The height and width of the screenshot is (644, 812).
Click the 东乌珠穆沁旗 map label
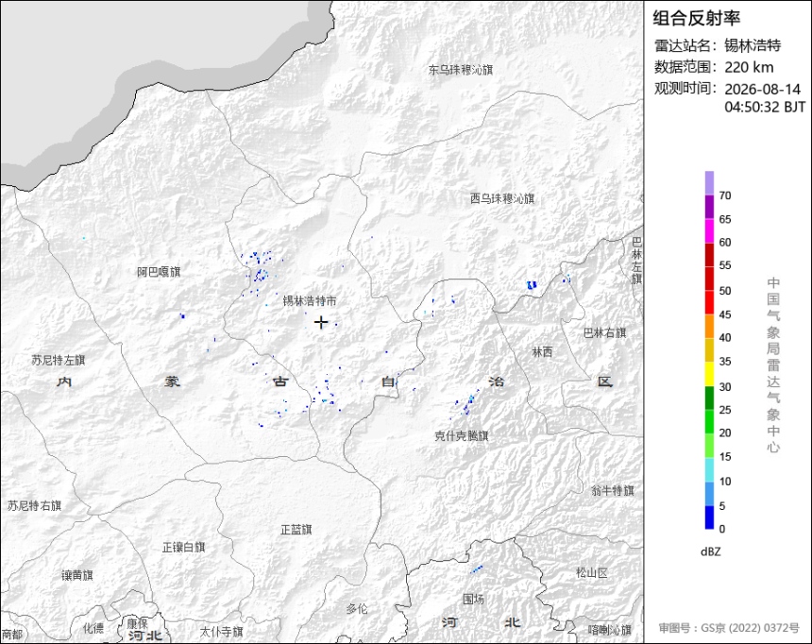461,70
